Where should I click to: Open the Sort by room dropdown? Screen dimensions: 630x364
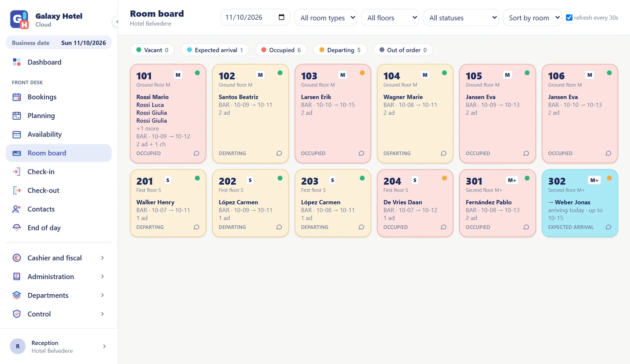point(533,18)
